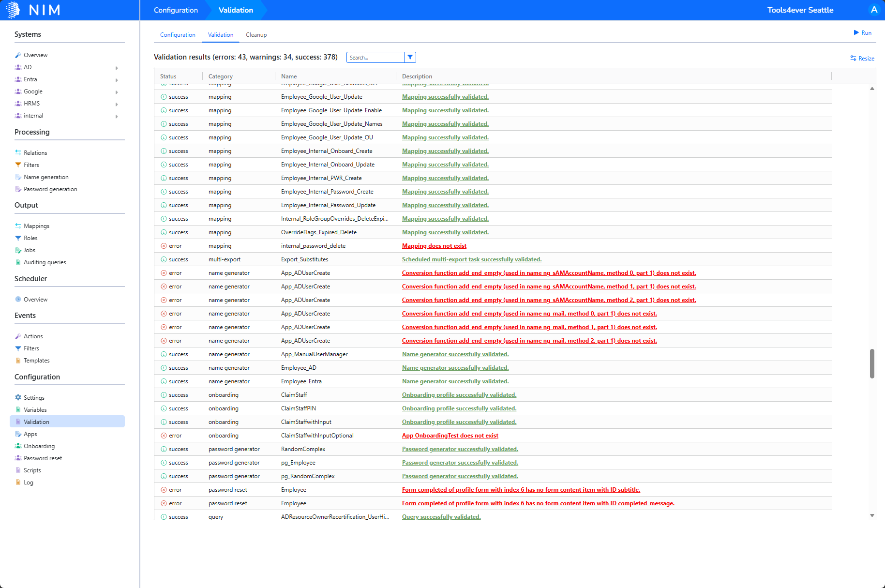Switch to the Cleanup sub-tab
The width and height of the screenshot is (885, 588).
[256, 35]
